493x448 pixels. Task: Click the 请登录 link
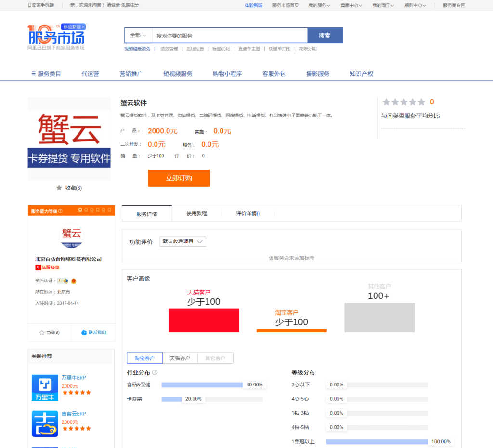tap(113, 5)
